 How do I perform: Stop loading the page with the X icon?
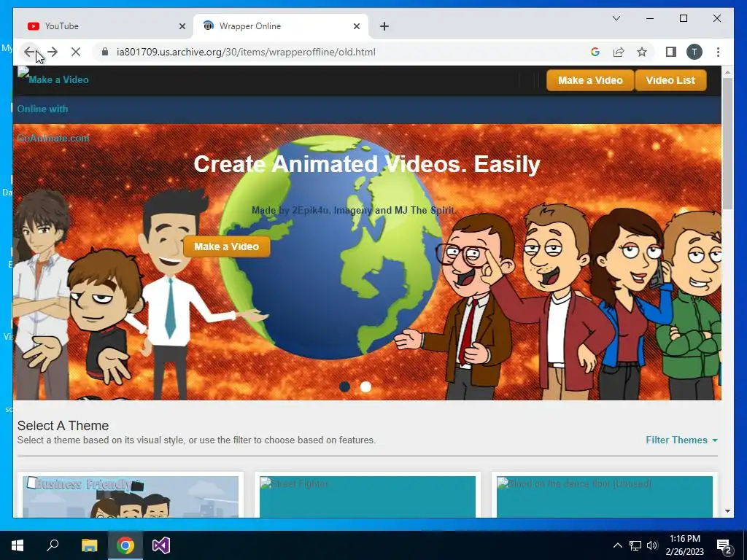tap(76, 52)
